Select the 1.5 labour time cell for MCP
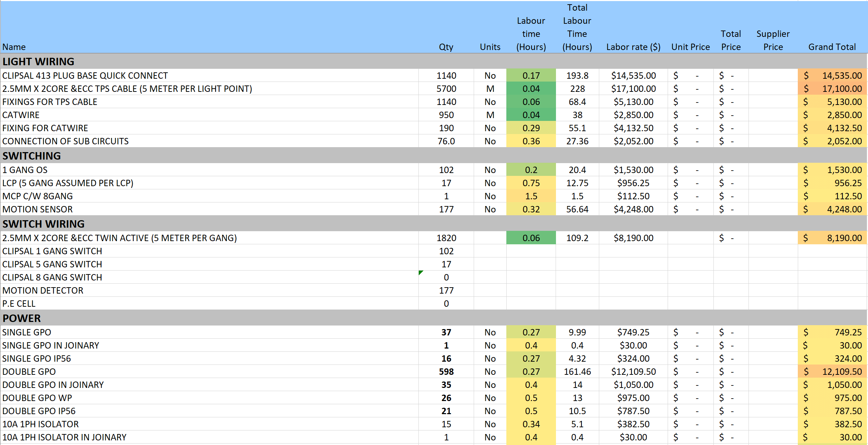Screen dimensions: 868x445 pos(531,196)
